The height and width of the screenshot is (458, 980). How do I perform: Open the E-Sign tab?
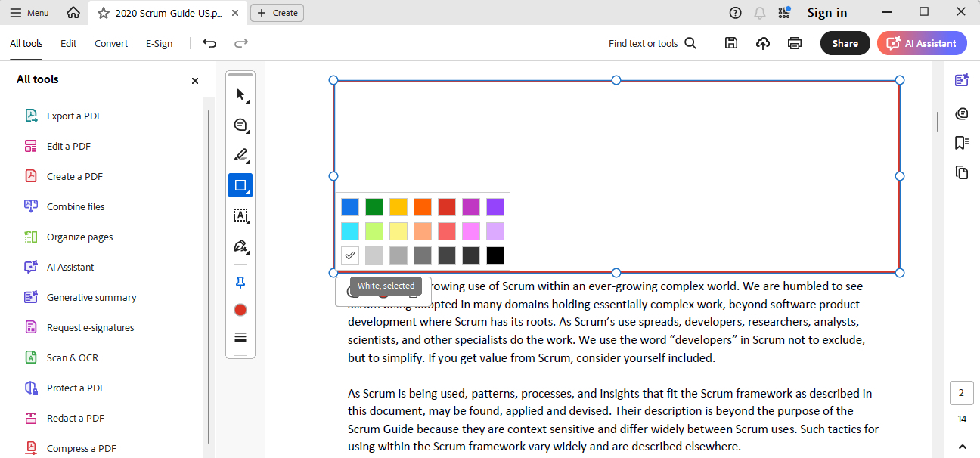pyautogui.click(x=159, y=43)
